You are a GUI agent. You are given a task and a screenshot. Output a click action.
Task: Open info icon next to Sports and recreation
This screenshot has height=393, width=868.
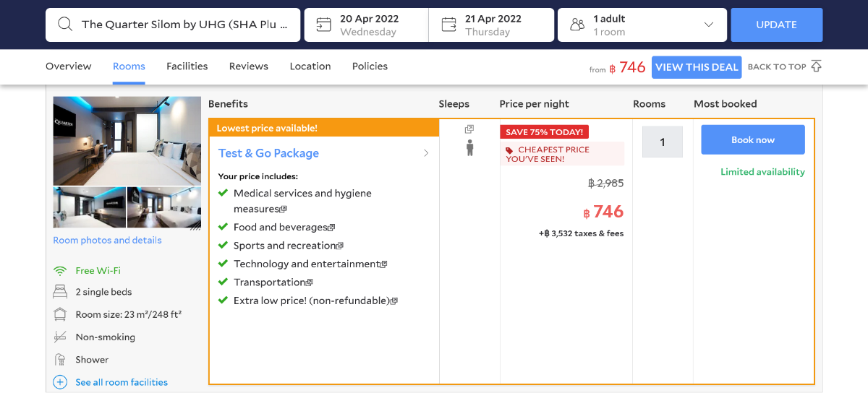pos(340,246)
